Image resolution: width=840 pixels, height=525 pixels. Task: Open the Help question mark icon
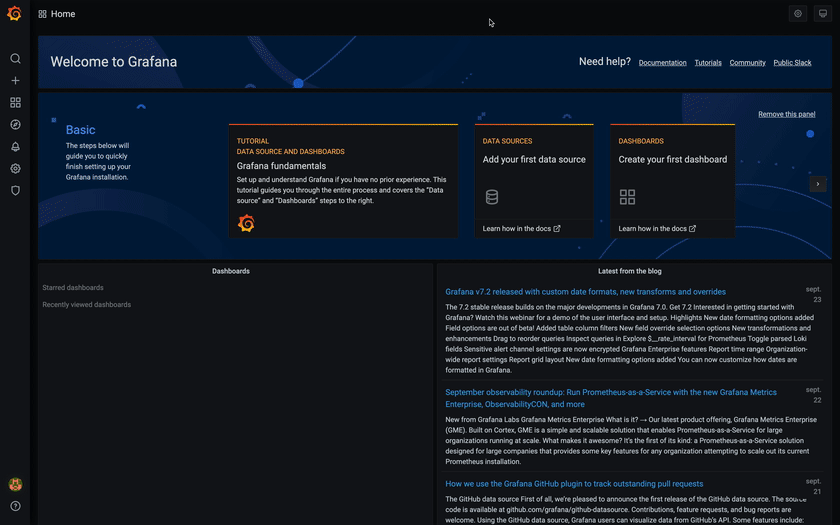15,506
